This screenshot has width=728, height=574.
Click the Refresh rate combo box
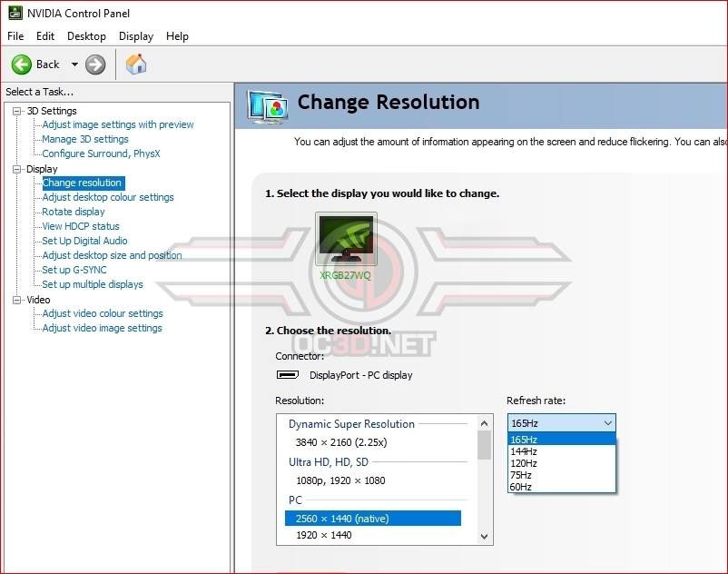coord(561,423)
